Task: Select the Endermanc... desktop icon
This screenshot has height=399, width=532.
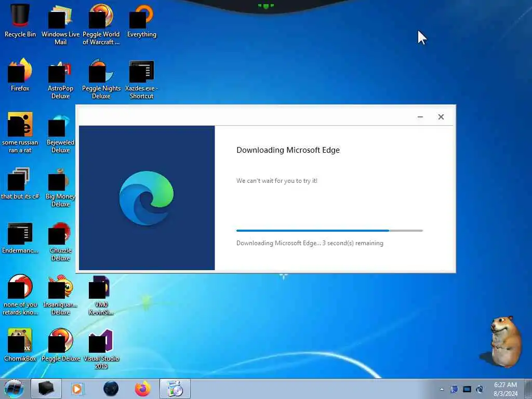Action: tap(20, 237)
